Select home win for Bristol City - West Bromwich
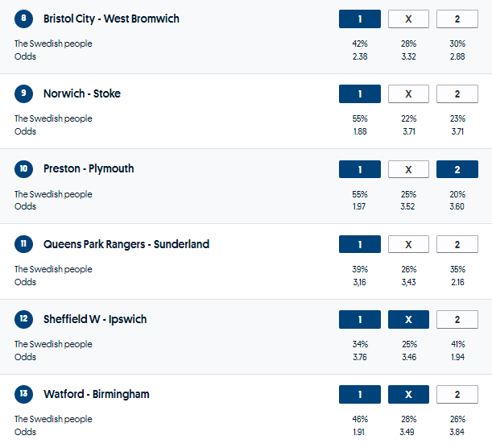Viewport: 492px width, 448px height. (359, 19)
